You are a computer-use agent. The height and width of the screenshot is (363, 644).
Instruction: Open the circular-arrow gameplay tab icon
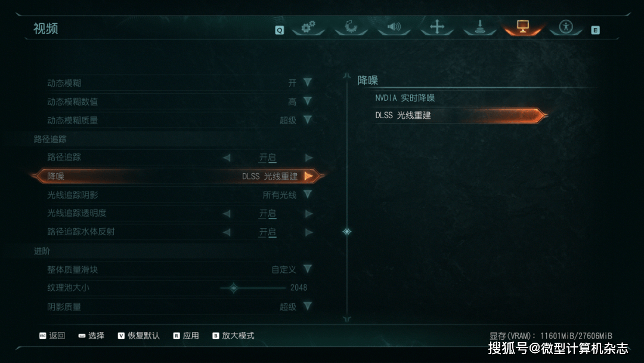coord(351,27)
